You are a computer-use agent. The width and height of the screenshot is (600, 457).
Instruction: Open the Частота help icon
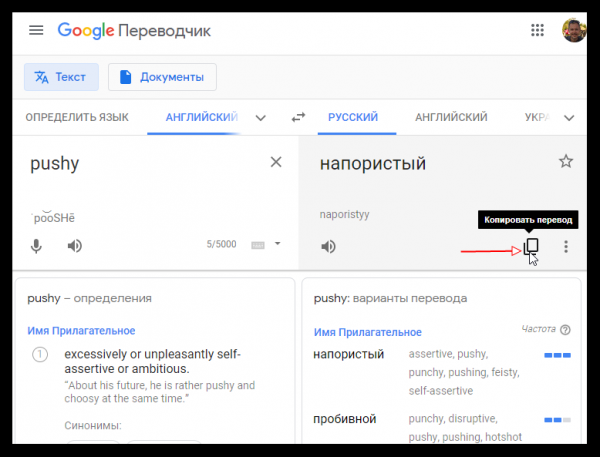pos(566,330)
